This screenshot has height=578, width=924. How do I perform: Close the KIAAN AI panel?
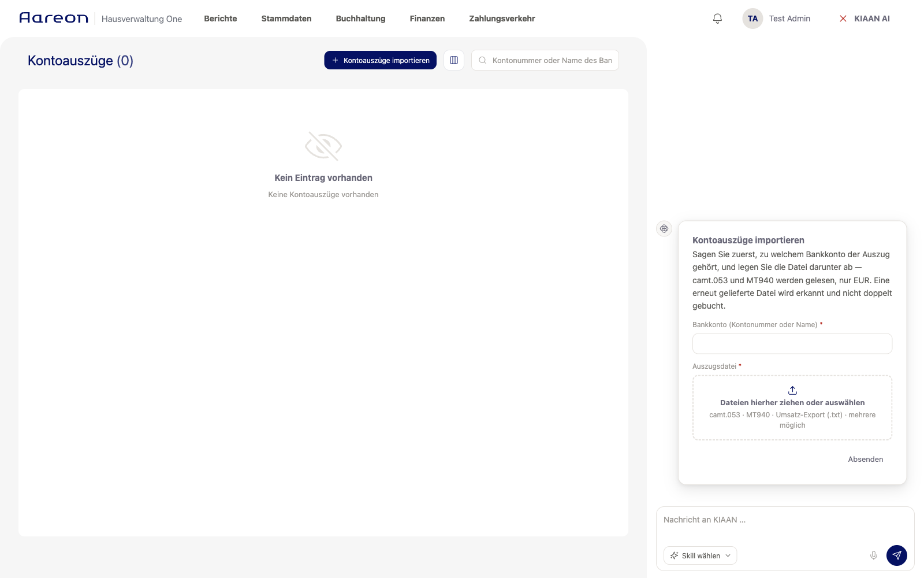coord(843,18)
